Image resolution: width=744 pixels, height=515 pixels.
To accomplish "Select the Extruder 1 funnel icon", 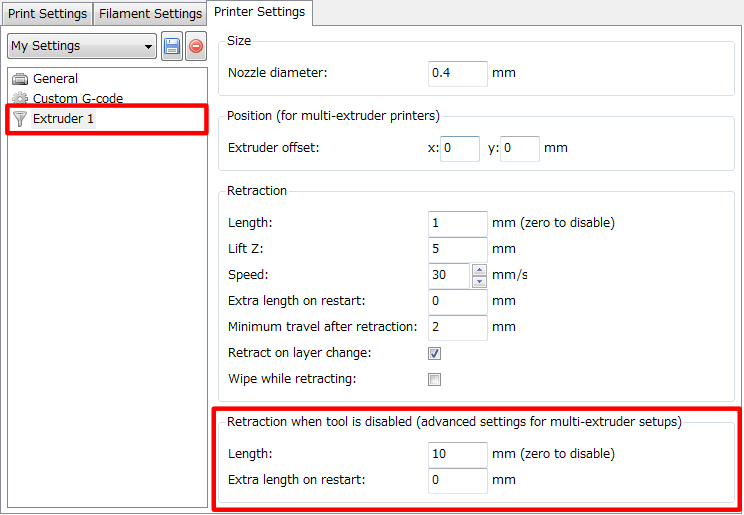I will point(20,119).
